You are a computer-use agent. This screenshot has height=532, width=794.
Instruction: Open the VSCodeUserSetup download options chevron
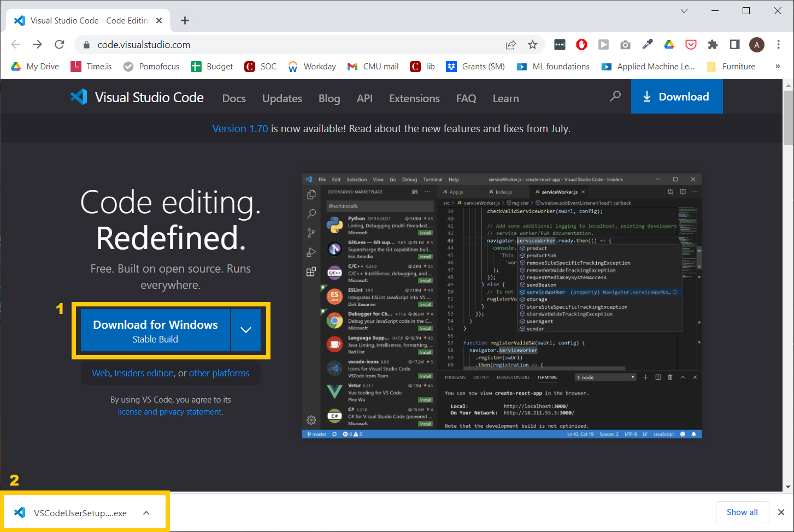point(146,513)
